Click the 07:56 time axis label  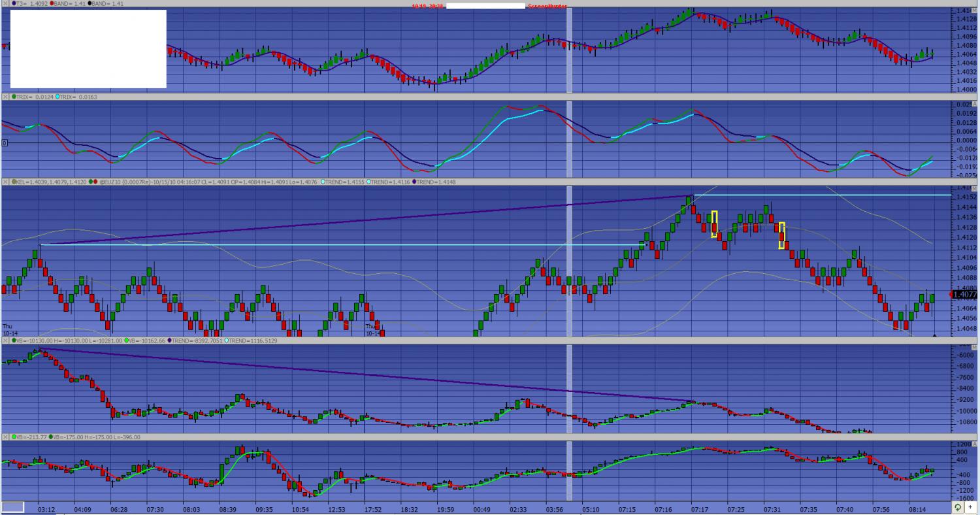881,509
